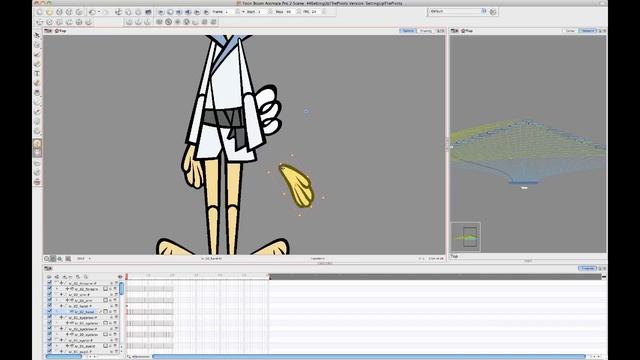Click the FPS value field

pos(316,12)
